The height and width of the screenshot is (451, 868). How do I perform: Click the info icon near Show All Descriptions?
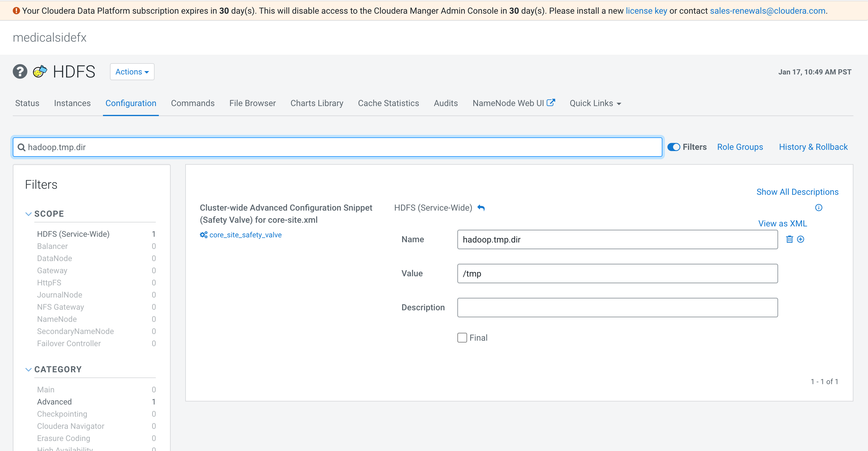coord(819,208)
